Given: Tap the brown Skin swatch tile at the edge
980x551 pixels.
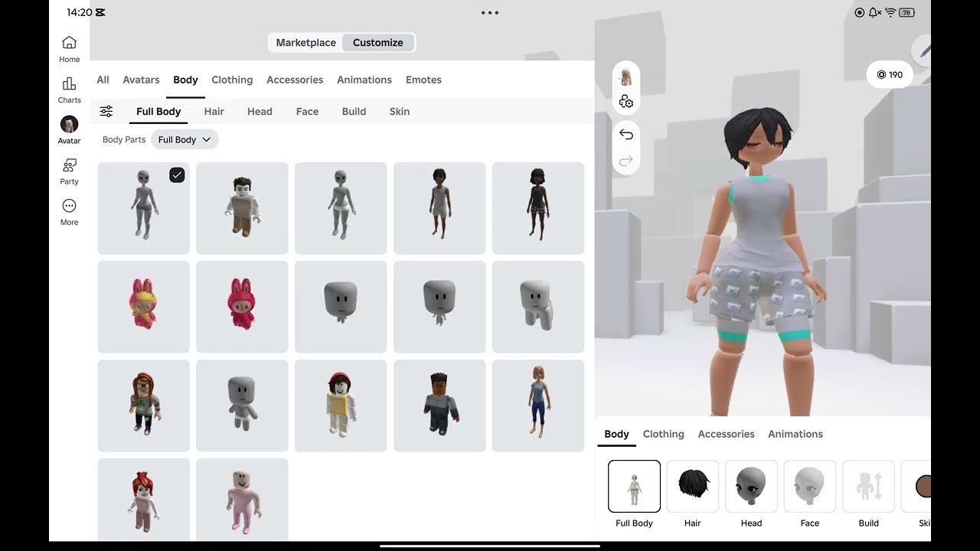Looking at the screenshot, I should pyautogui.click(x=917, y=487).
